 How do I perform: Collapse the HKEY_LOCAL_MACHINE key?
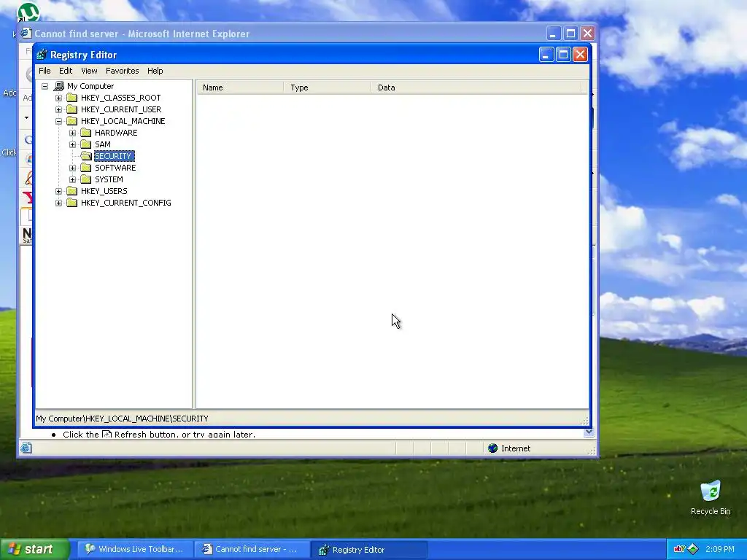click(58, 122)
